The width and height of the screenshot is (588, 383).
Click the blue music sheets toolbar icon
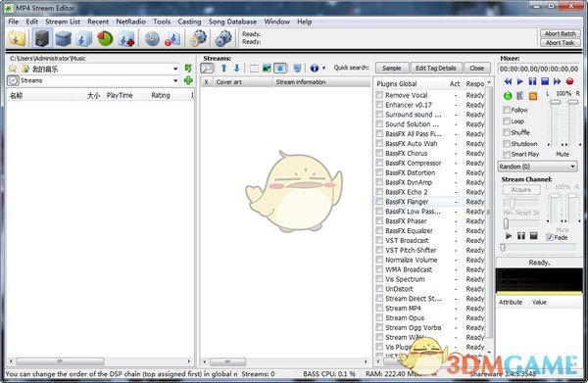click(x=84, y=38)
